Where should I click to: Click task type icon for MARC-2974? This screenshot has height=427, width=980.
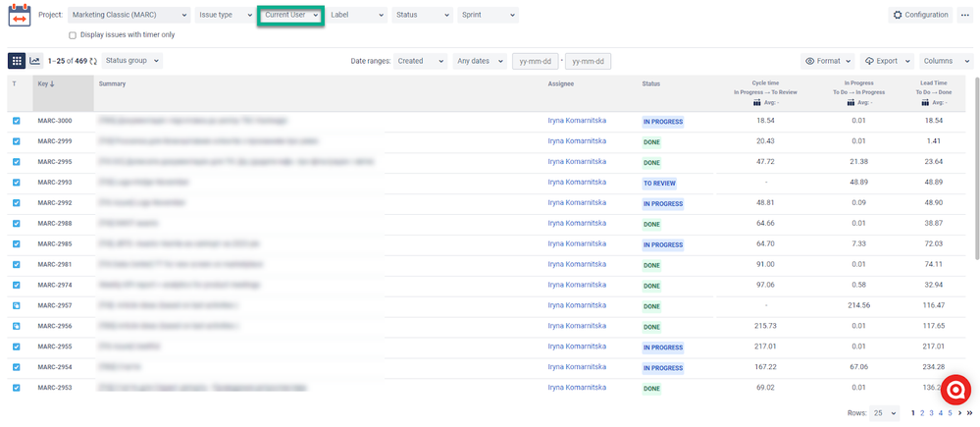pos(17,285)
